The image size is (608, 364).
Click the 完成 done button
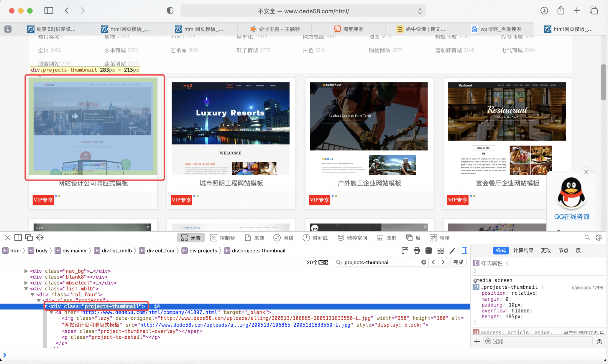point(458,262)
